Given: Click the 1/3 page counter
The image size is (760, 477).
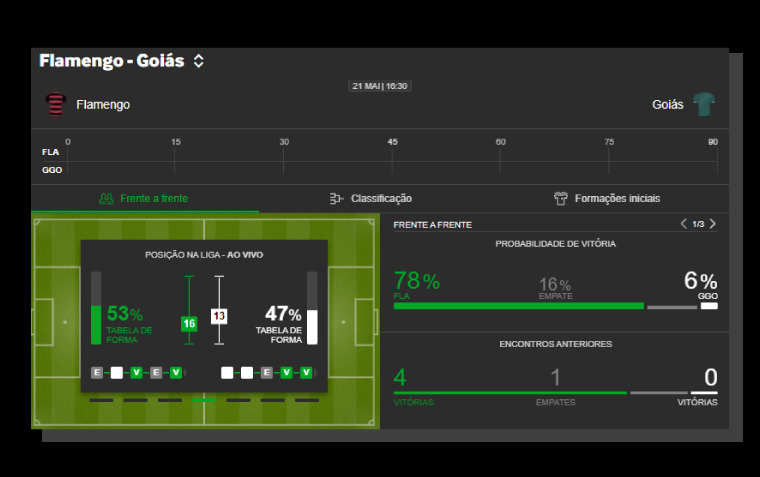Looking at the screenshot, I should [x=698, y=224].
